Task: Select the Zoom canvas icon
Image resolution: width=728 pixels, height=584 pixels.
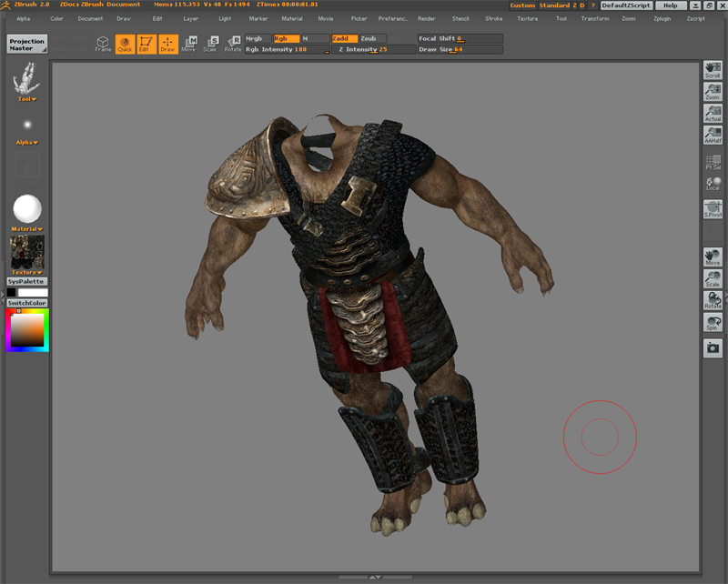Action: click(713, 91)
